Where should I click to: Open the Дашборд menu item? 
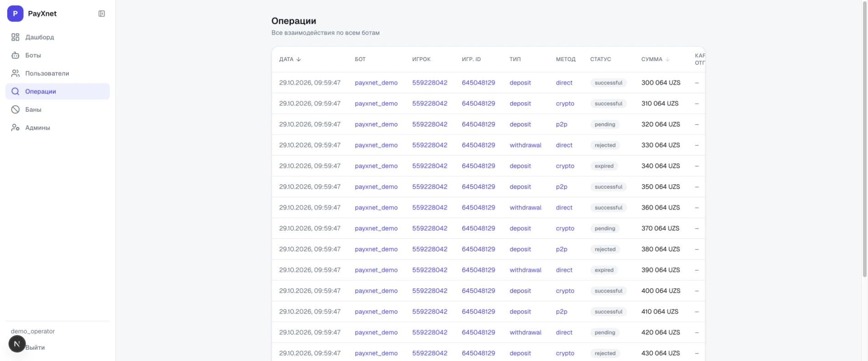57,37
